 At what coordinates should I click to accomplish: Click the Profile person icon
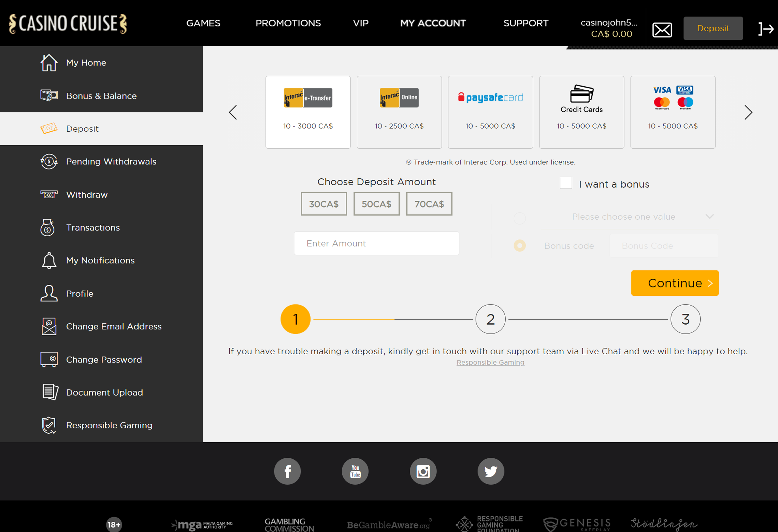(x=49, y=293)
